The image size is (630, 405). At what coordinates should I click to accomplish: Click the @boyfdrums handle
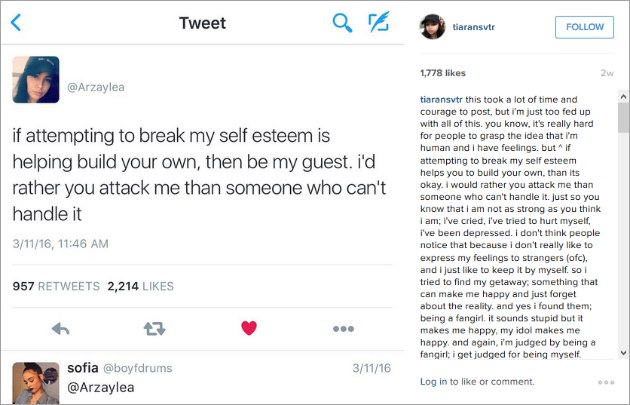tap(137, 368)
